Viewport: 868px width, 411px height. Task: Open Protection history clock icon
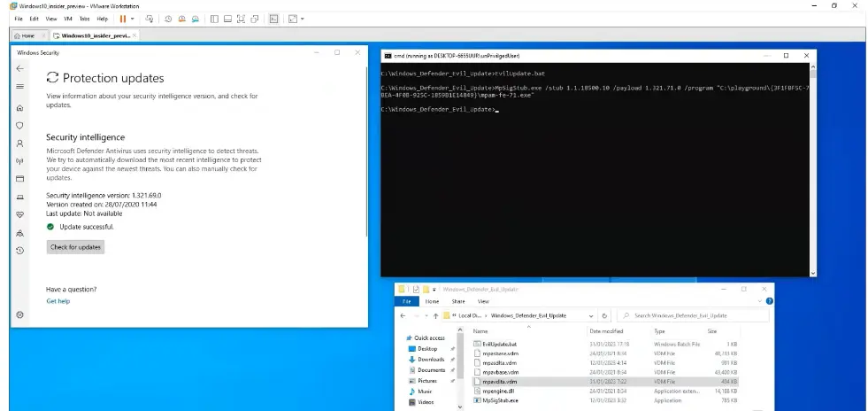point(20,251)
